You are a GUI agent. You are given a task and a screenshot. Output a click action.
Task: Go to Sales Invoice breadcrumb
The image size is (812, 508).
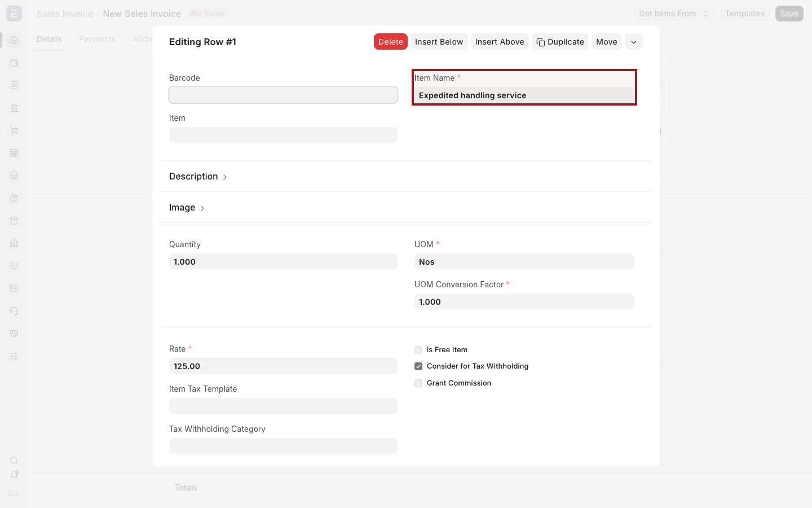(x=65, y=14)
